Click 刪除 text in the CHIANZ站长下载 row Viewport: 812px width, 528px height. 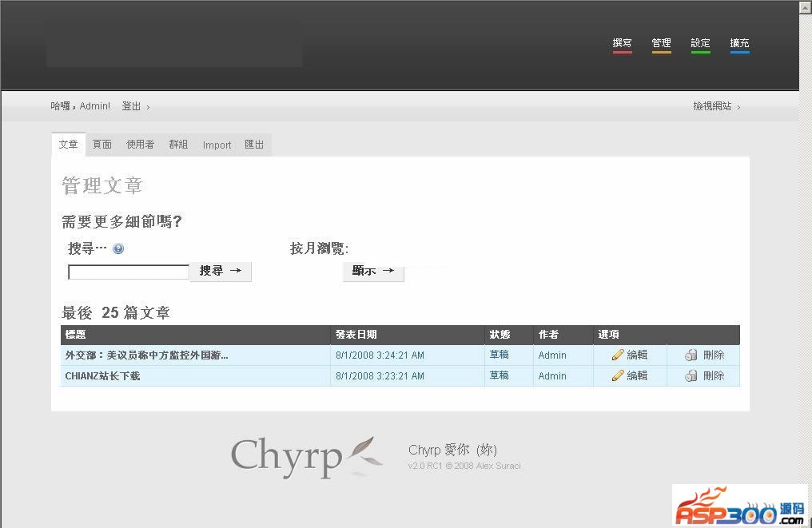[x=714, y=375]
